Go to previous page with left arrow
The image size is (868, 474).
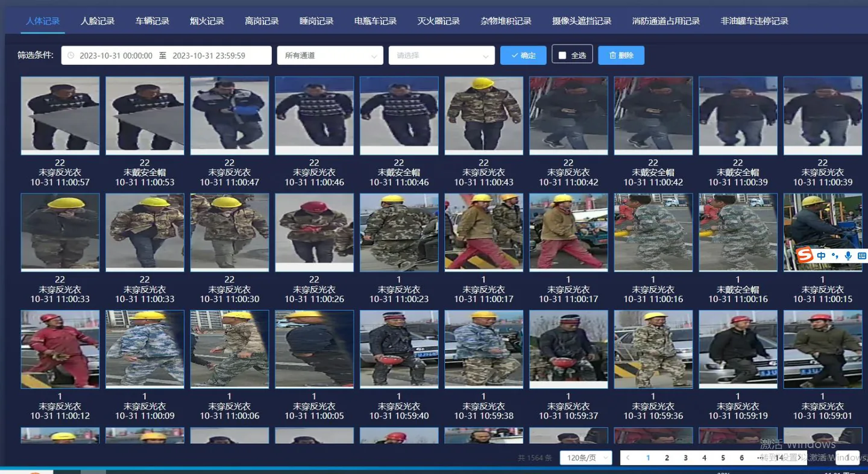point(628,458)
